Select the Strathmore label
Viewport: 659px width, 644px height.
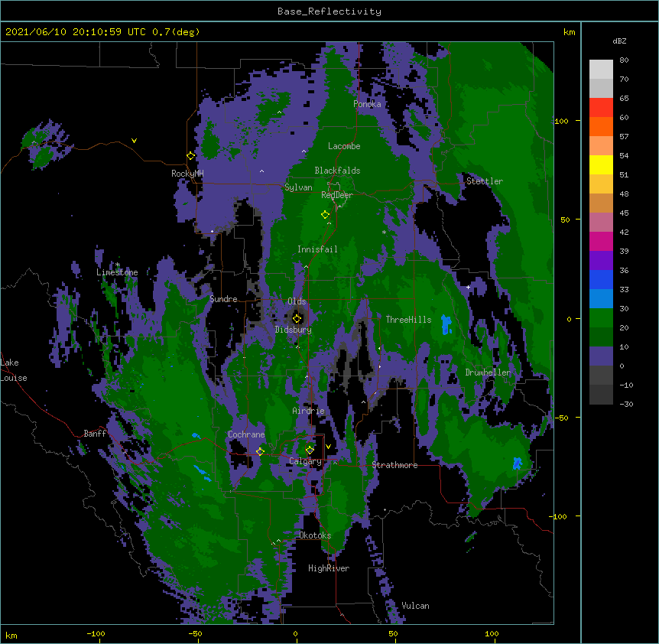pos(394,465)
